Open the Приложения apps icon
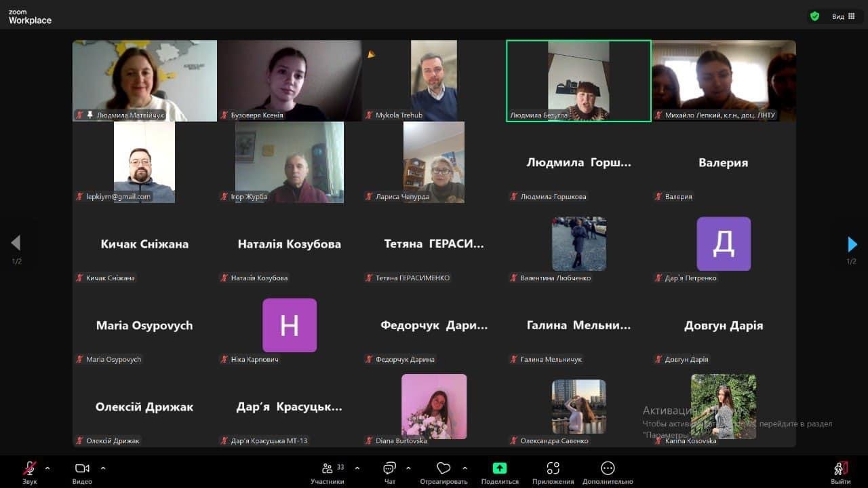The width and height of the screenshot is (868, 488). coord(553,469)
